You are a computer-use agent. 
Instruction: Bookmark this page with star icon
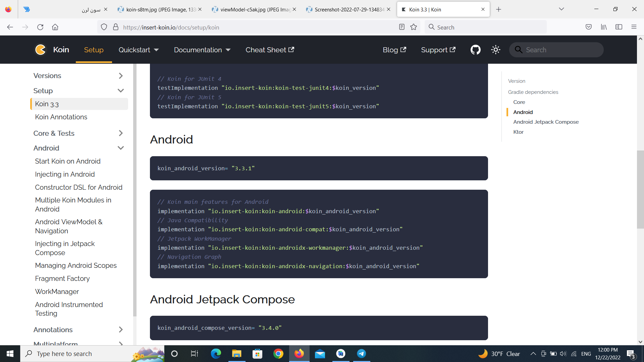pos(414,27)
